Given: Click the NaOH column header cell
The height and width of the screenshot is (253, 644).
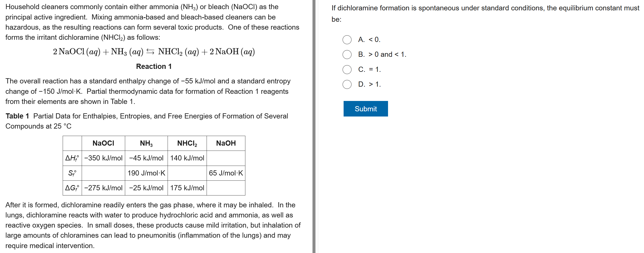Looking at the screenshot, I should tap(226, 143).
